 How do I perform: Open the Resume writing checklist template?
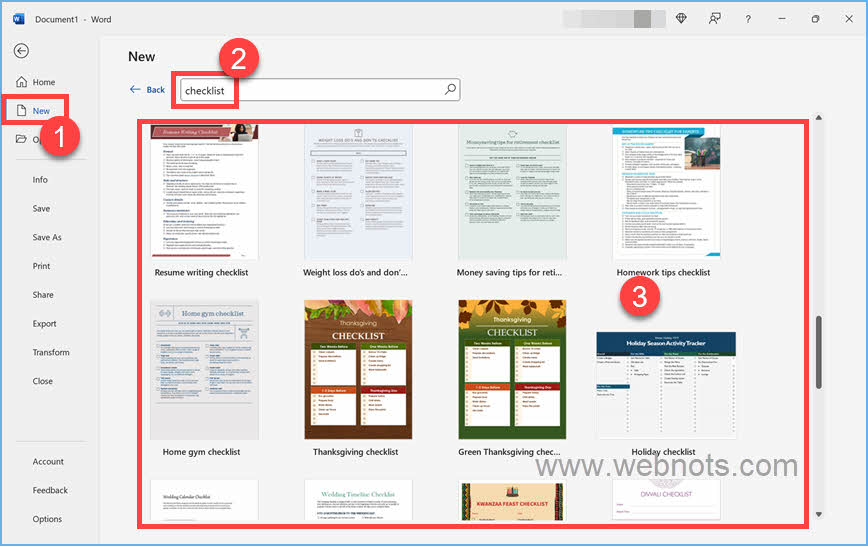(204, 193)
